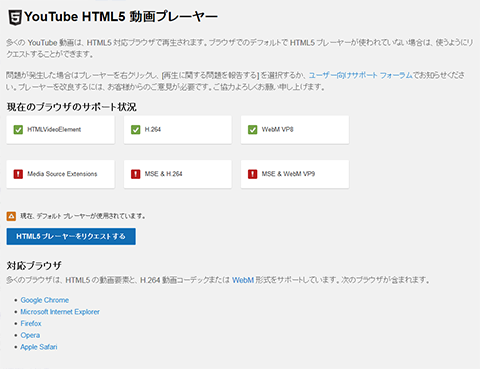Click the Media Source Extensions label text

(62, 174)
